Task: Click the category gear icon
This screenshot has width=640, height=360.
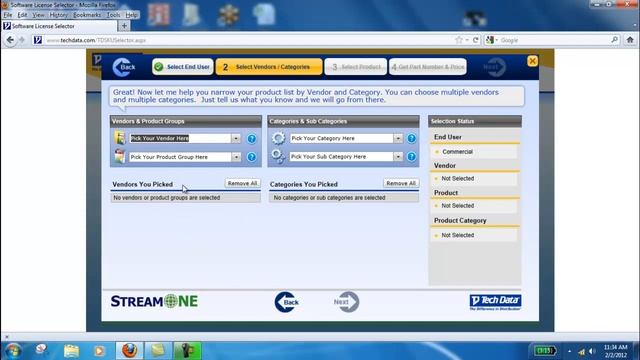Action: point(278,138)
